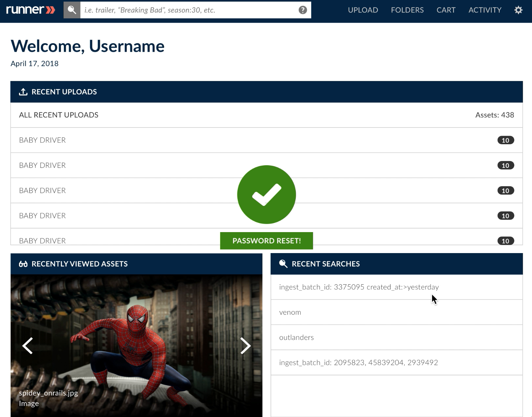This screenshot has height=417, width=532.
Task: Click the Welcome, Username heading
Action: point(87,46)
